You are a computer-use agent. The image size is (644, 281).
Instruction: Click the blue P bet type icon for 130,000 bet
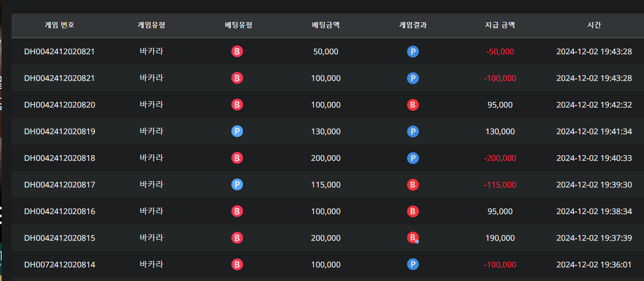(237, 132)
